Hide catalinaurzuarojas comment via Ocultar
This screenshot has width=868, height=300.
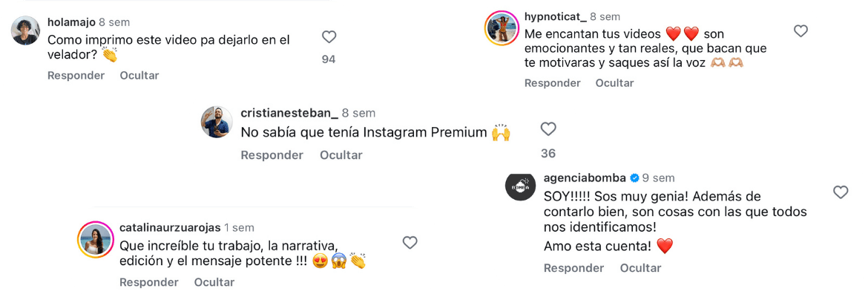(214, 282)
